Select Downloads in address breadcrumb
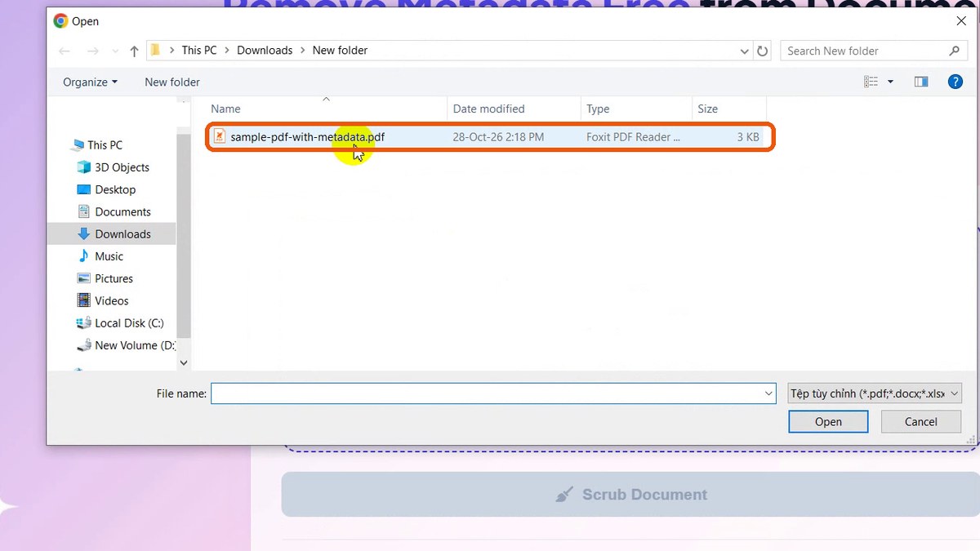 tap(265, 51)
